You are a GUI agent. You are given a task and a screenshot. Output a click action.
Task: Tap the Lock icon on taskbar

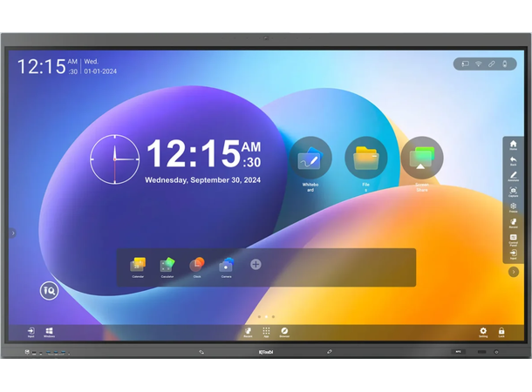point(501,332)
